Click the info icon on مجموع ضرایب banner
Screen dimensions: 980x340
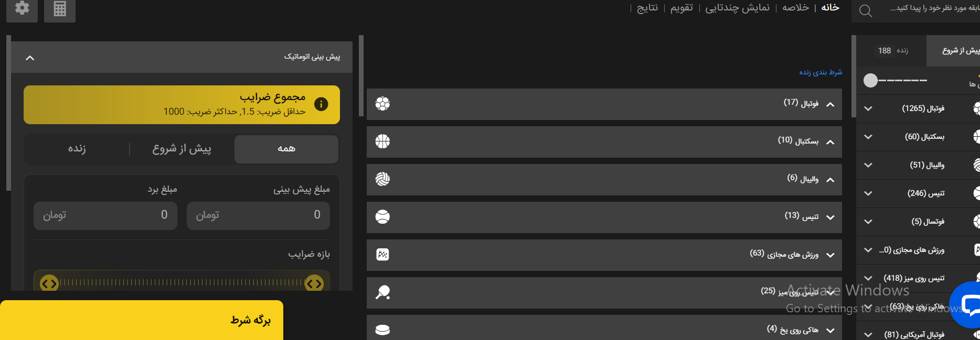pyautogui.click(x=321, y=104)
